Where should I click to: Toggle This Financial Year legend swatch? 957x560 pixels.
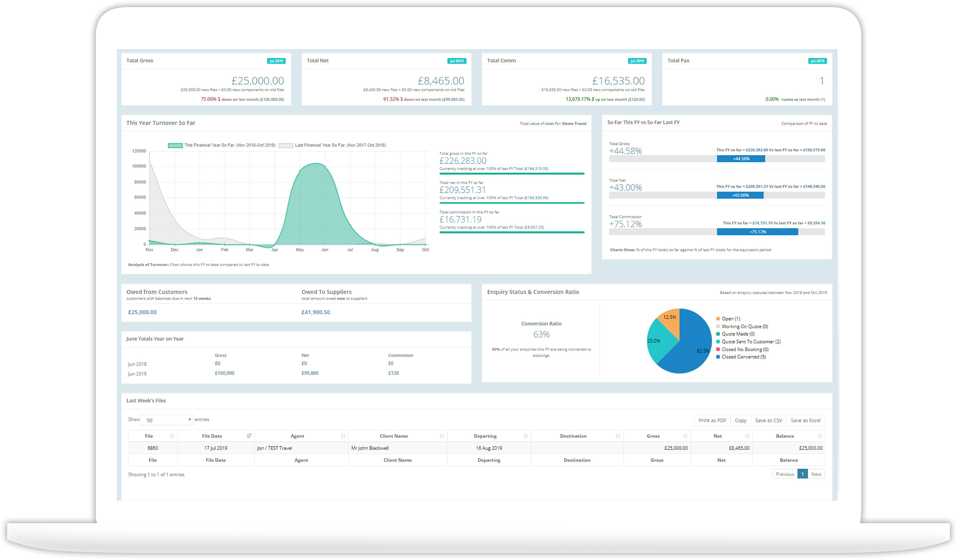[175, 145]
